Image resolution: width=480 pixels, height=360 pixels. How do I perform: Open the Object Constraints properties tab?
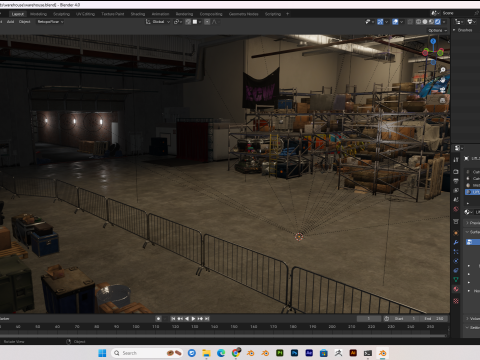[x=456, y=270]
